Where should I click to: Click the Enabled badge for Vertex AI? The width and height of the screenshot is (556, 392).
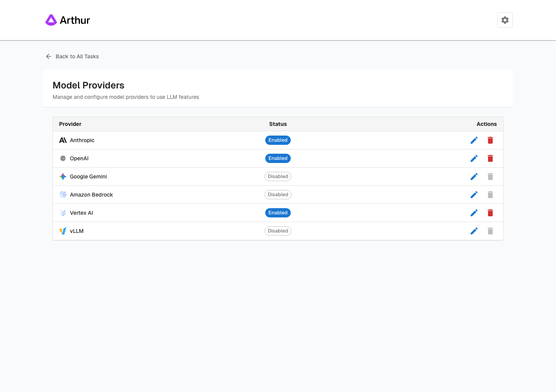pyautogui.click(x=278, y=213)
